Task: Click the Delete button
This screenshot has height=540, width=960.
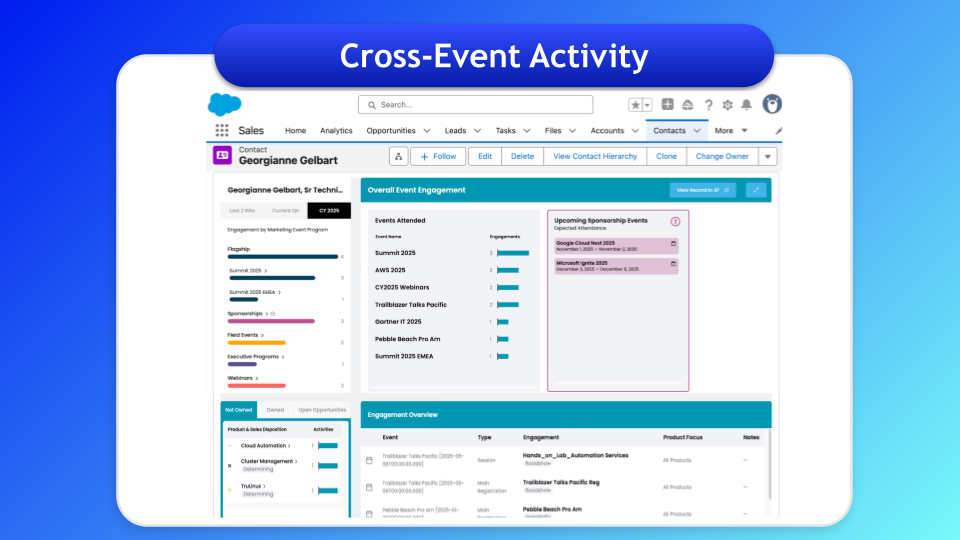Action: 522,156
